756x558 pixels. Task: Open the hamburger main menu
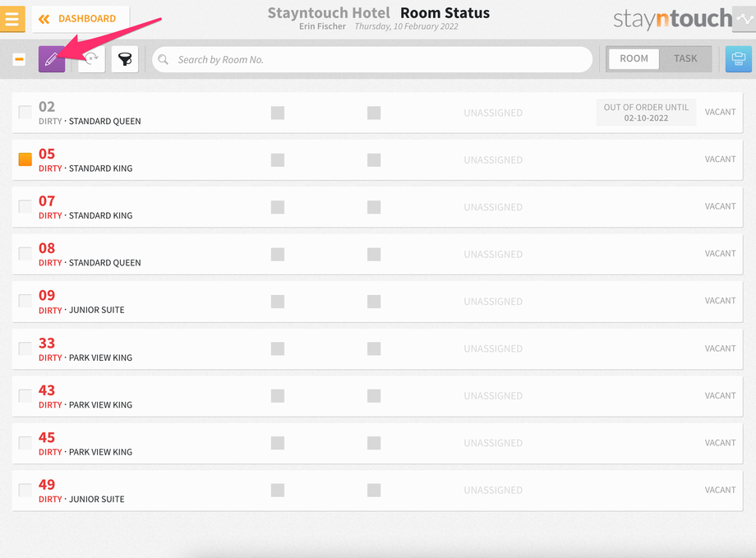[12, 19]
